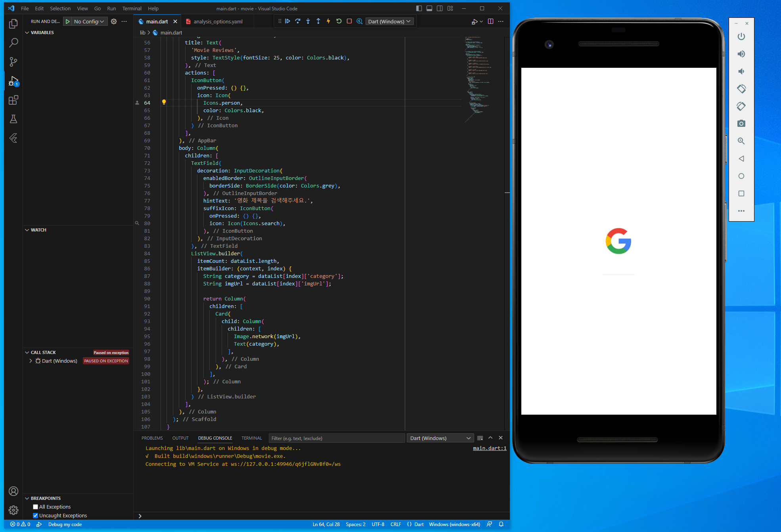Switch to the TERMINAL panel tab

[252, 438]
